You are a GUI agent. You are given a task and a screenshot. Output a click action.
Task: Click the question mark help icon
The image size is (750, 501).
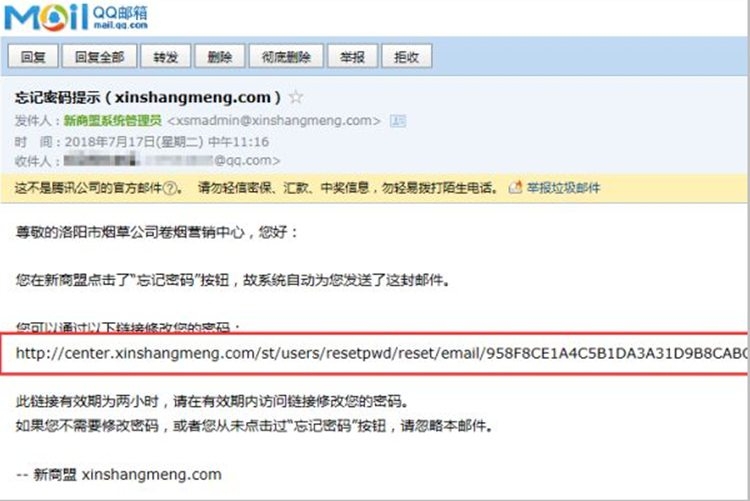pyautogui.click(x=170, y=188)
